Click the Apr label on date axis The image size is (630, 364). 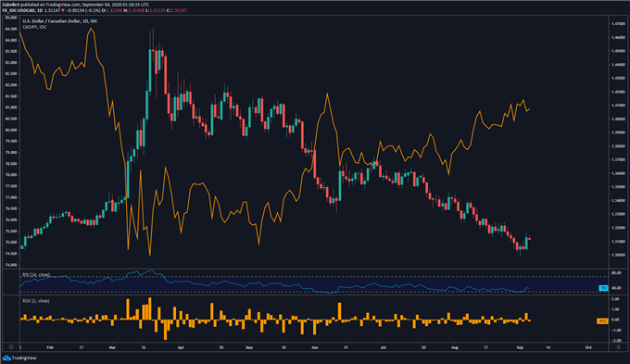coord(181,347)
